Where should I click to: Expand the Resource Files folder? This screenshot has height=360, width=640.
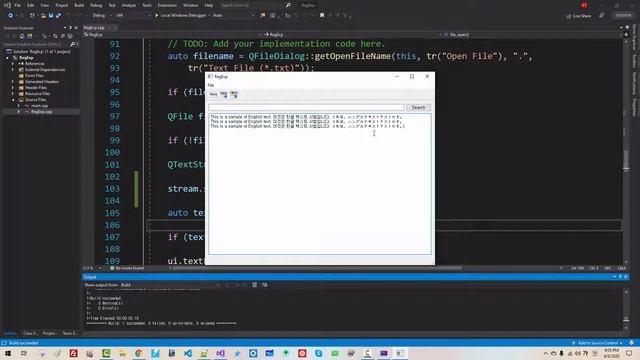point(13,93)
